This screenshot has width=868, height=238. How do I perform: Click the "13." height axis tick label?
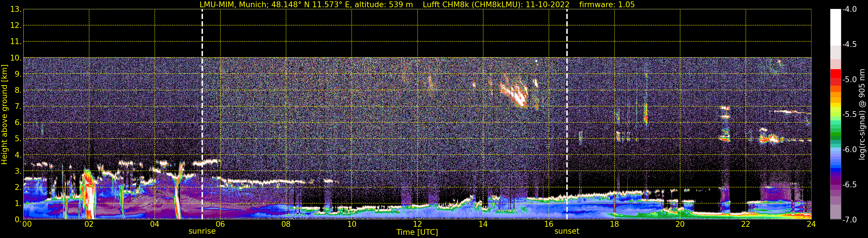pos(16,9)
